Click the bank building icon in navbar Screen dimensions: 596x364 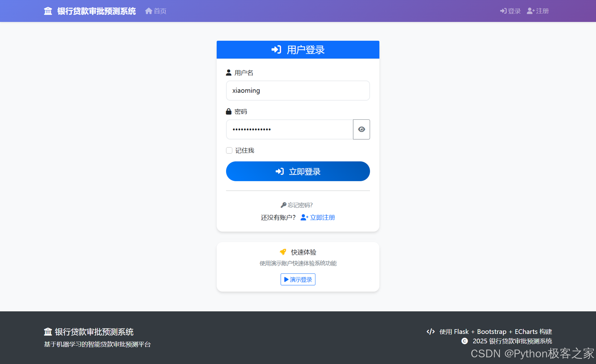48,11
